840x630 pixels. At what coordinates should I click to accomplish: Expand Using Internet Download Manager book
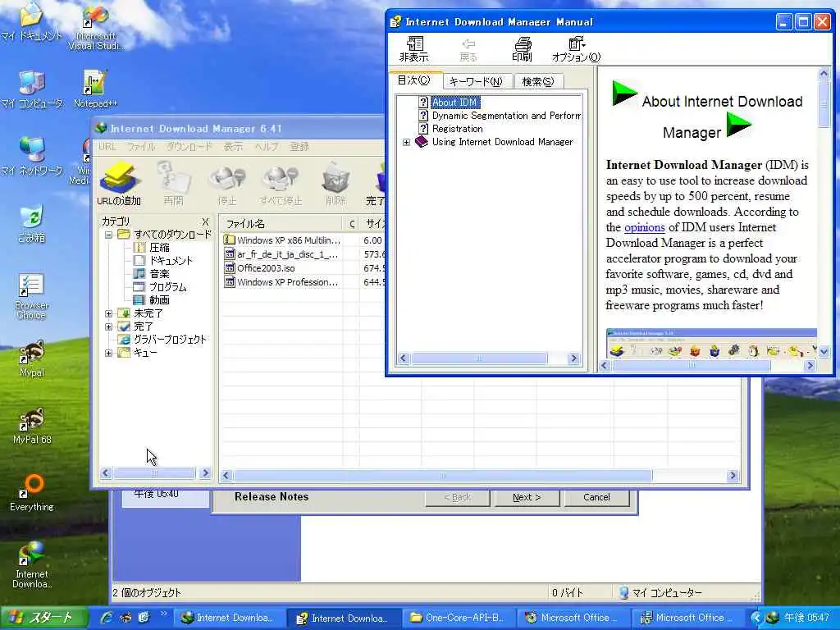pos(407,142)
